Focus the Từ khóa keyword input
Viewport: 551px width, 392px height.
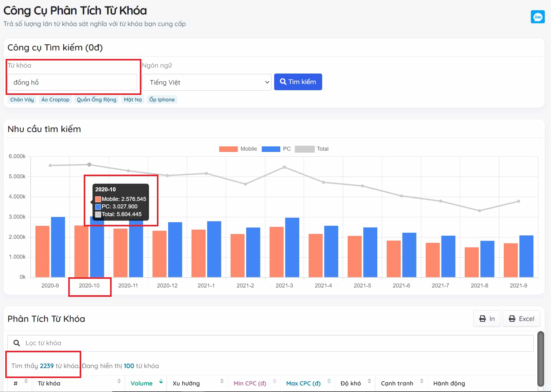[x=72, y=82]
